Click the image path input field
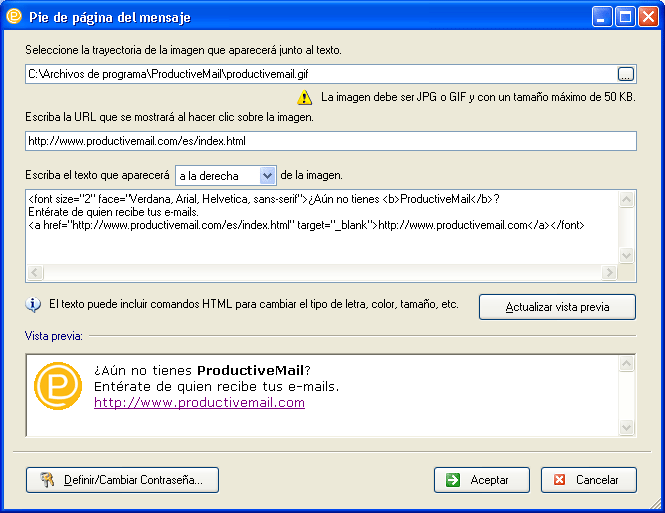The width and height of the screenshot is (665, 513). click(x=331, y=74)
